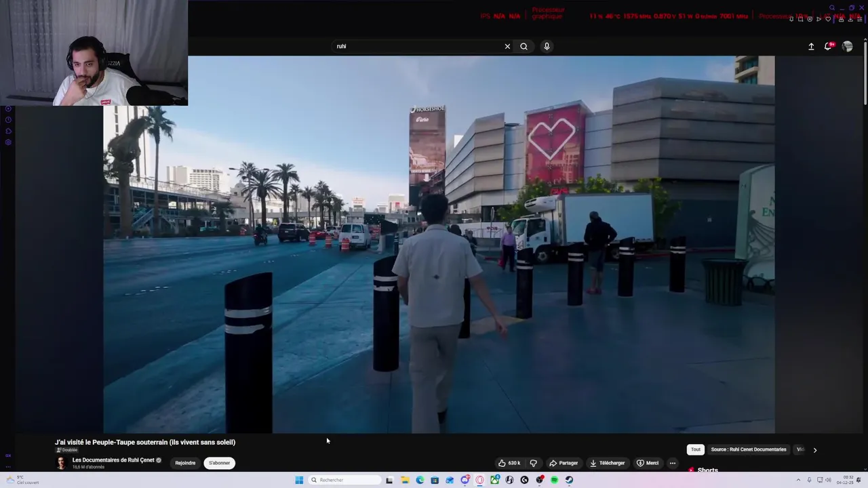Click the video player to pause
Viewport: 868px width, 488px height.
pos(439,244)
